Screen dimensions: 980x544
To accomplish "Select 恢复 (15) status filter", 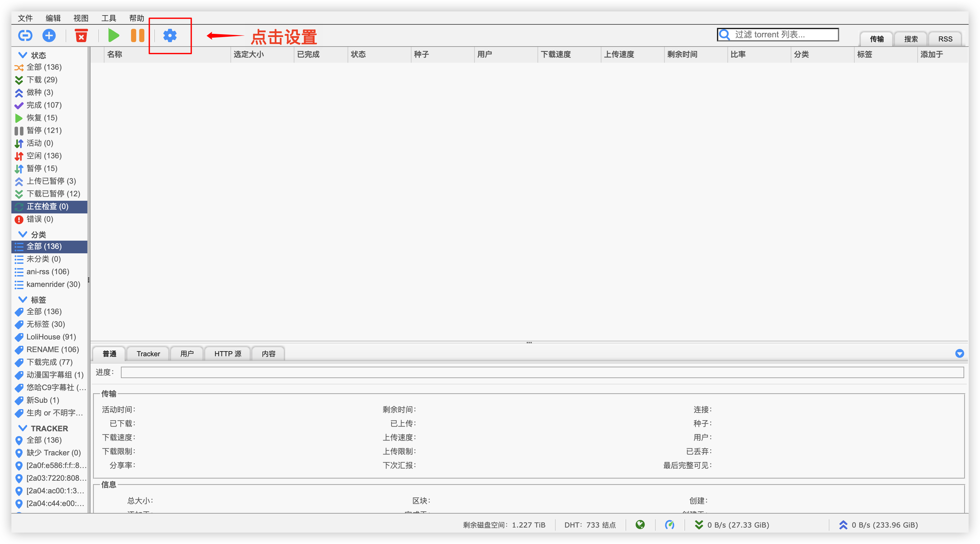I will click(50, 117).
